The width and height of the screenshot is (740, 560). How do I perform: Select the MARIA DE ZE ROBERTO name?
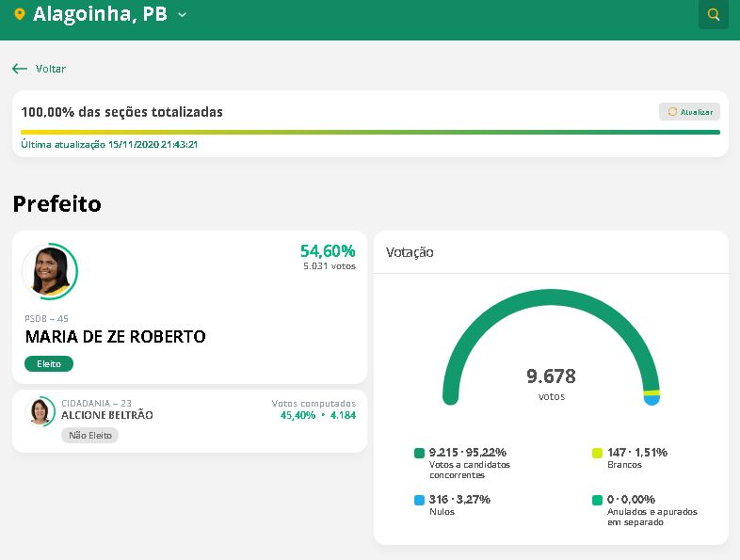click(x=115, y=336)
